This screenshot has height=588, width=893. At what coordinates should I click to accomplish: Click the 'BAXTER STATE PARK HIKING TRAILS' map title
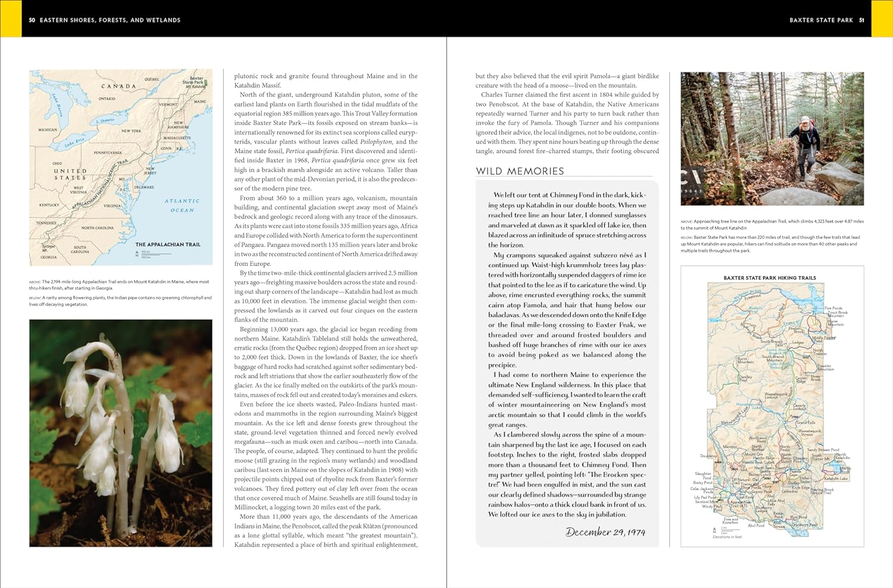click(769, 278)
